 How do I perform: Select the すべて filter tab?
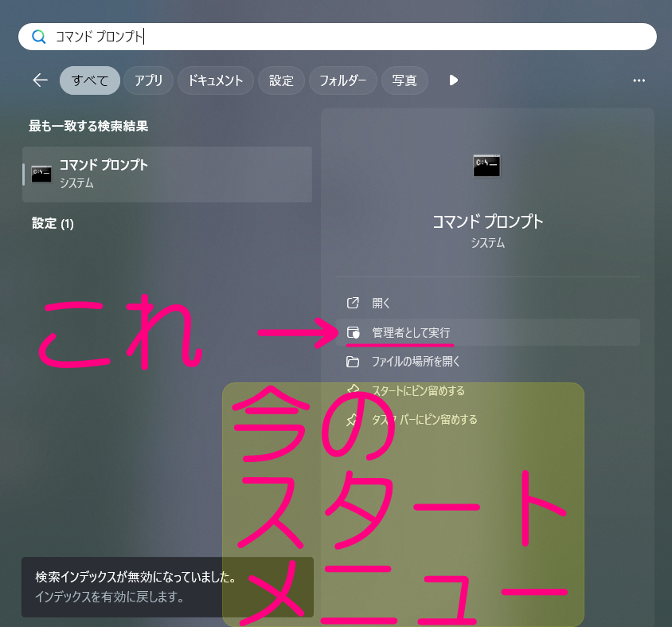(x=89, y=80)
